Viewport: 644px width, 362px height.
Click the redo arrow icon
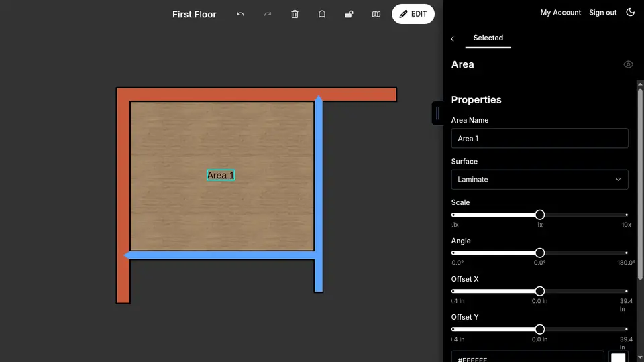pyautogui.click(x=268, y=14)
